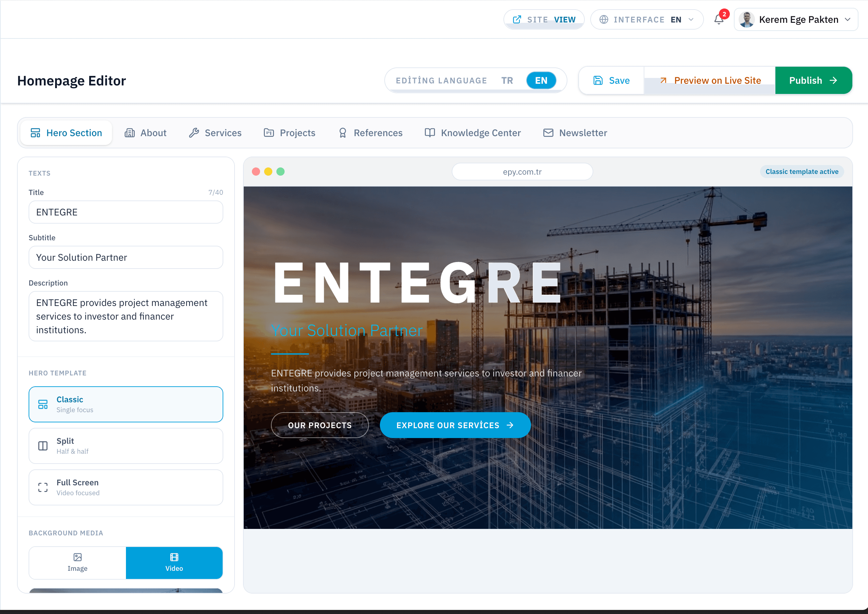The height and width of the screenshot is (614, 868).
Task: Click Kerem Ege Pakten's avatar photo
Action: point(746,19)
